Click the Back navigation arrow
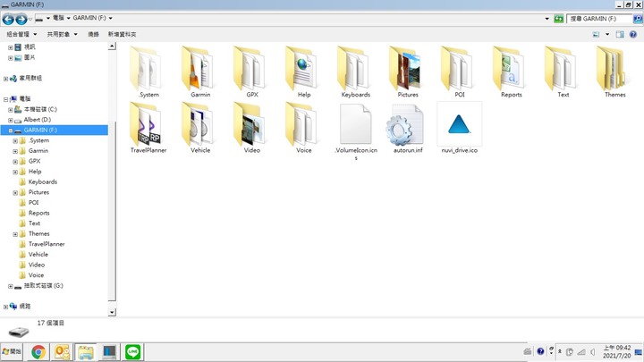This screenshot has height=362, width=644. coord(8,19)
